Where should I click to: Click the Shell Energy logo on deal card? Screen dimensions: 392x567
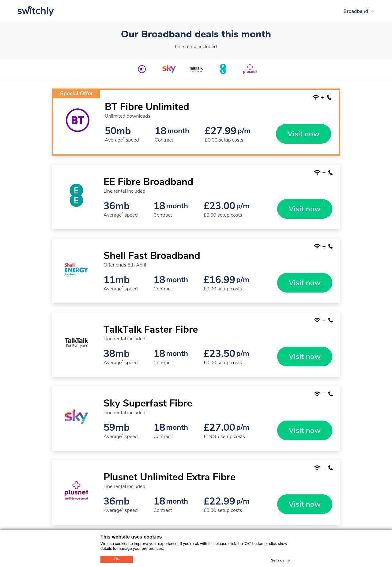76,269
